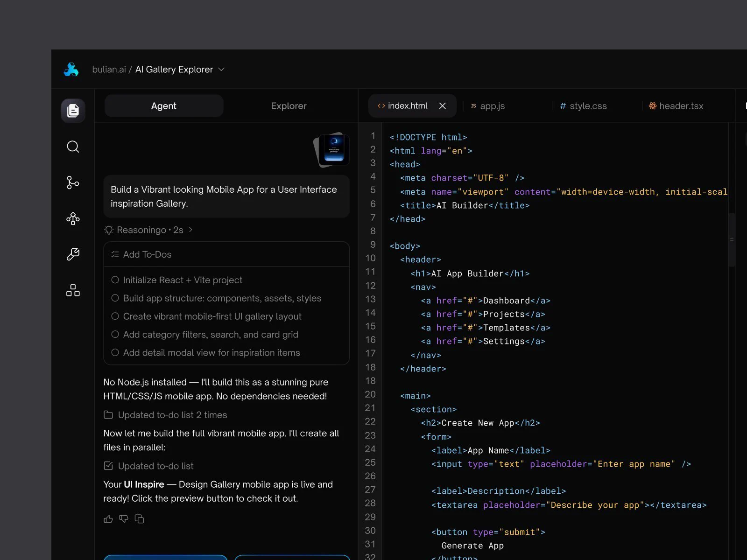Click code line number 12

pyautogui.click(x=370, y=286)
